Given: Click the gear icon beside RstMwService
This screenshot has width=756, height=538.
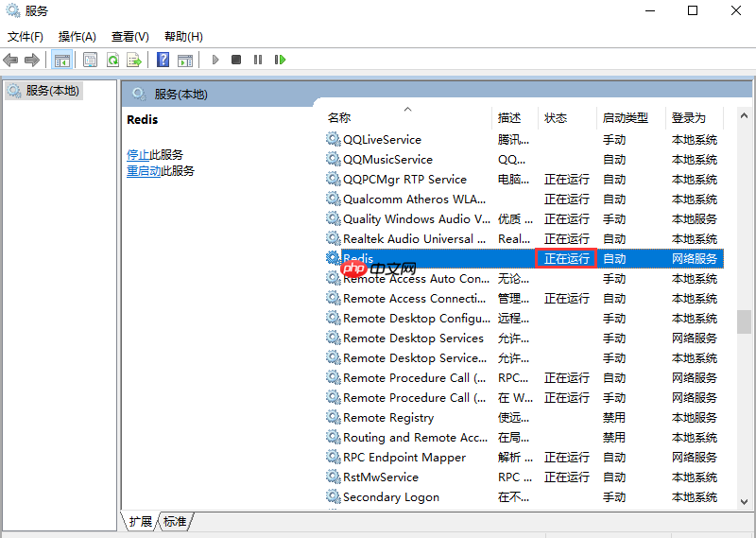Looking at the screenshot, I should tap(334, 477).
